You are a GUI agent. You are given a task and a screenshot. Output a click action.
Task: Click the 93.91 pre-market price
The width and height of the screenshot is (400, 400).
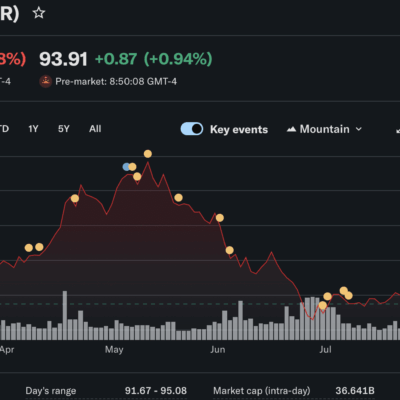coord(63,59)
